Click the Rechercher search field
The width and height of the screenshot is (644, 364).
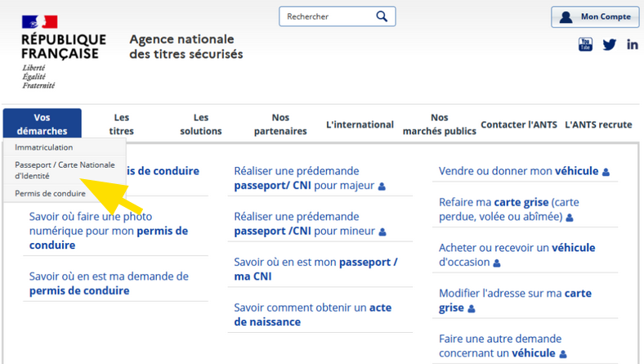[329, 16]
